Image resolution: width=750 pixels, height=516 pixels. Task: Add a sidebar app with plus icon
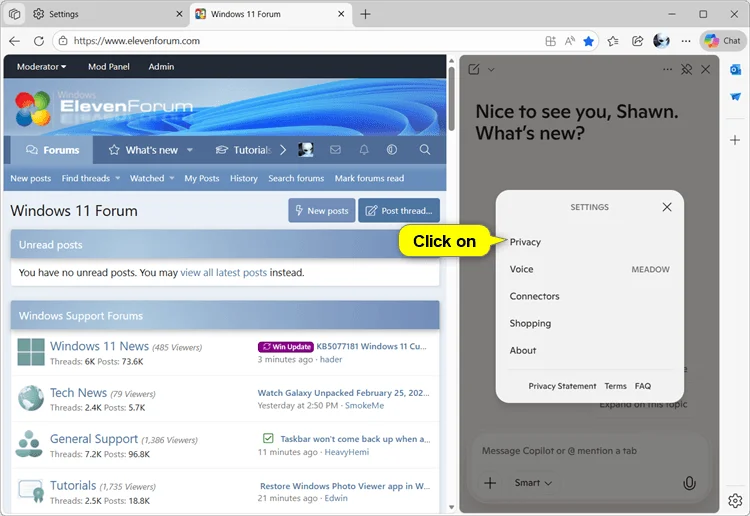(x=735, y=140)
